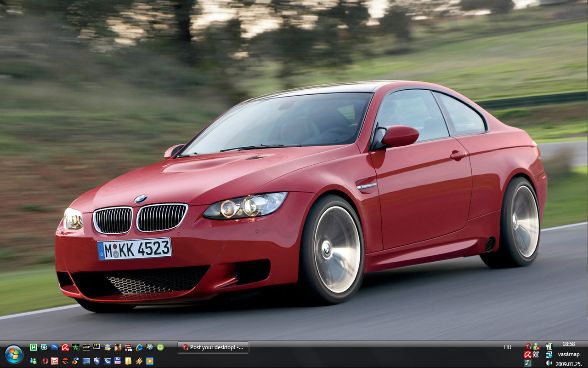Launch Internet Explorer from Quick Launch

coord(139,347)
